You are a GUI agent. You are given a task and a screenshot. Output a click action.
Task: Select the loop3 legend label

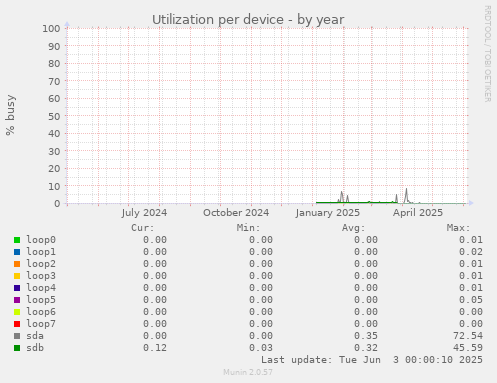pyautogui.click(x=41, y=276)
